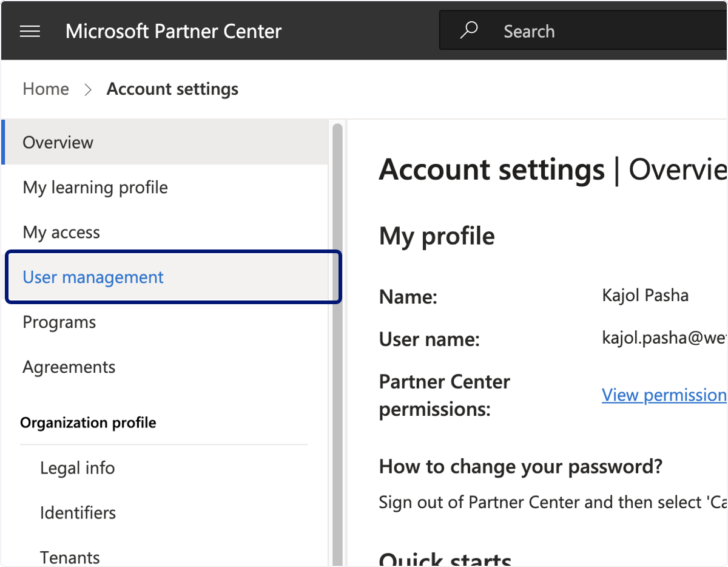
Task: Click the Account settings Overview heading
Action: tap(553, 169)
